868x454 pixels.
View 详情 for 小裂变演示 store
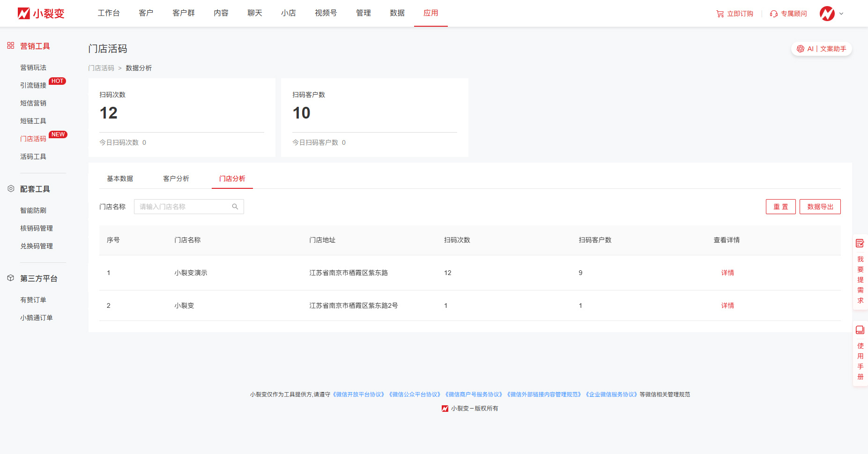pyautogui.click(x=727, y=273)
